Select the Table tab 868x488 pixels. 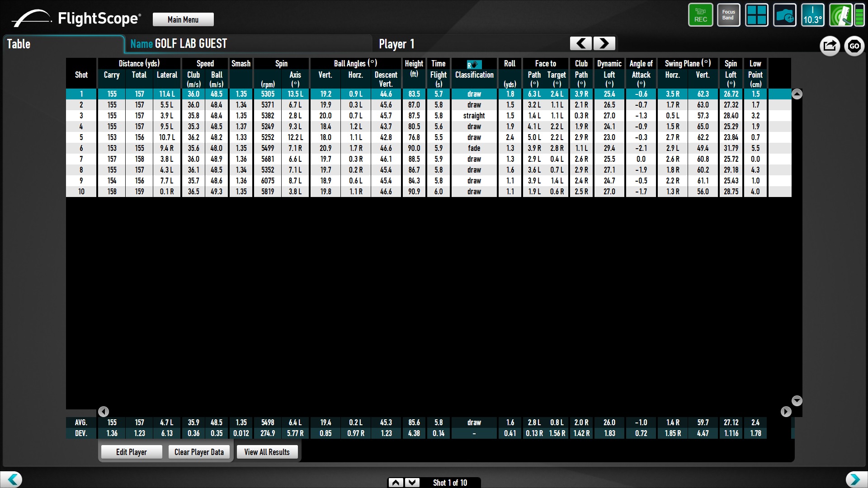19,44
